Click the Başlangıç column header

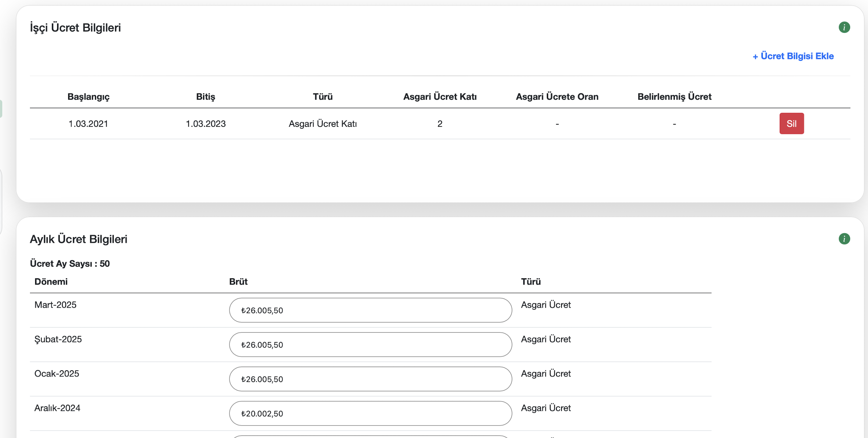(x=88, y=97)
